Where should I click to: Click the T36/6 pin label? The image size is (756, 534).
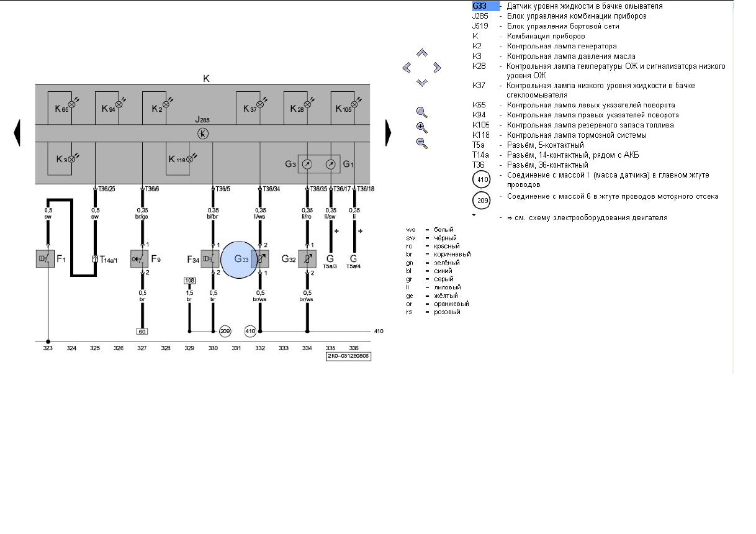[153, 189]
